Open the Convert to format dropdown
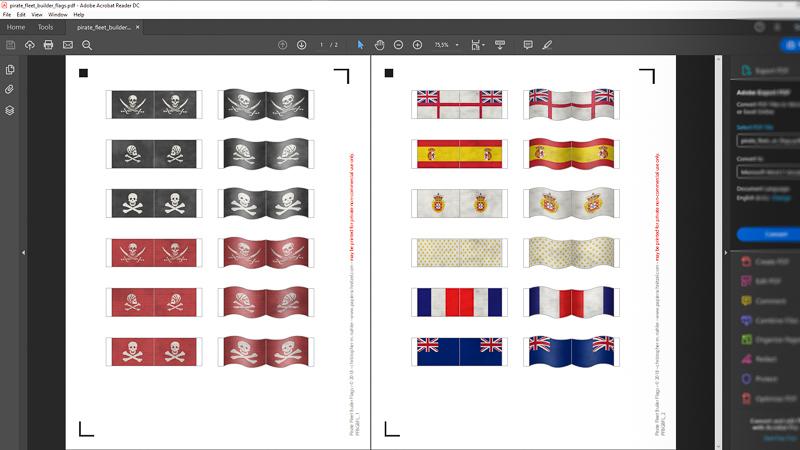The image size is (800, 450). coord(768,172)
